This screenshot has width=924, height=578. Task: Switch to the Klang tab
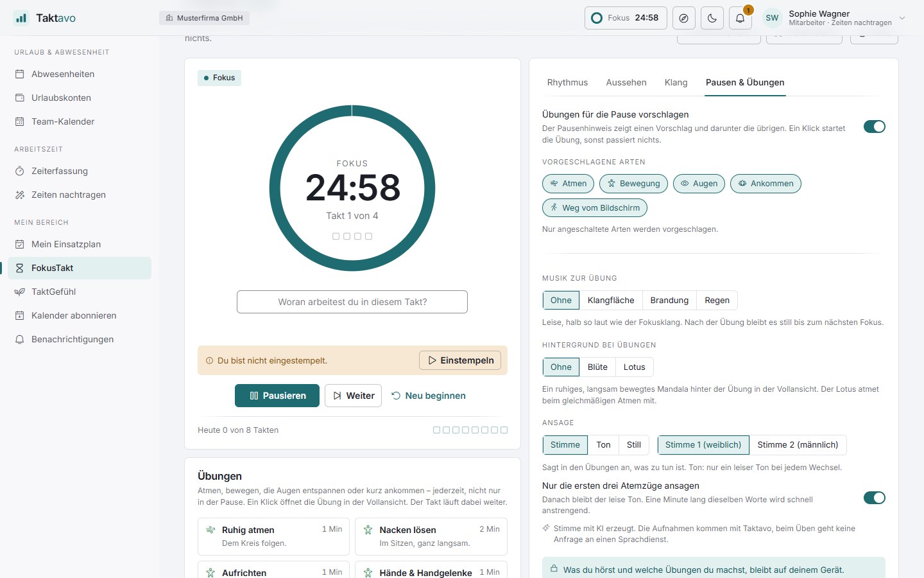click(676, 82)
